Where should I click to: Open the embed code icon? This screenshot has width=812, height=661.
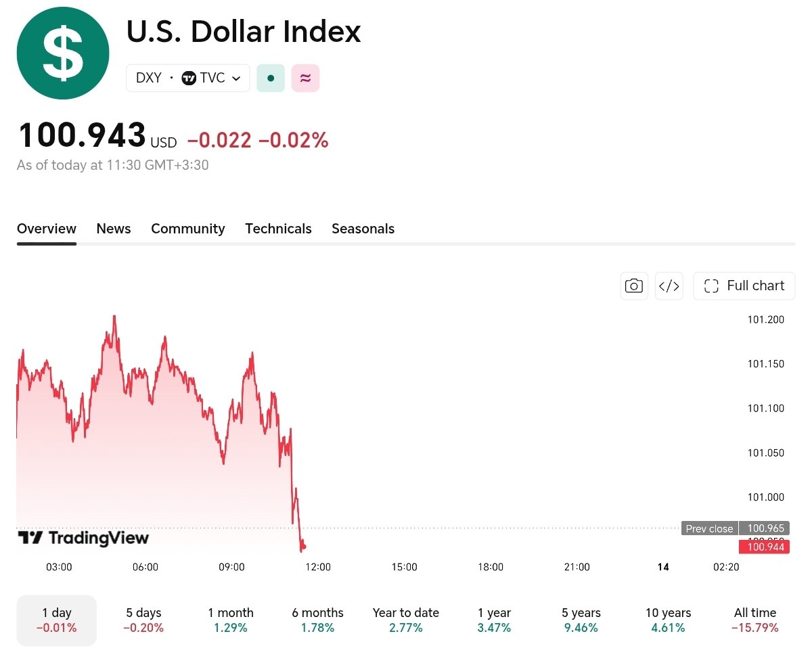click(669, 286)
